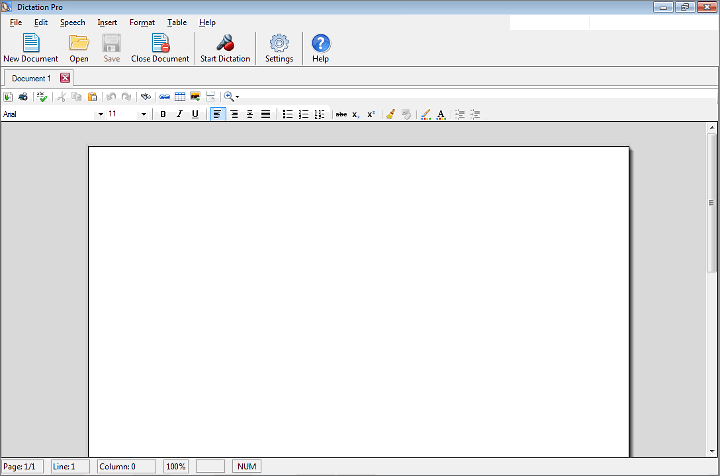Open the Help toolbar button

click(320, 44)
